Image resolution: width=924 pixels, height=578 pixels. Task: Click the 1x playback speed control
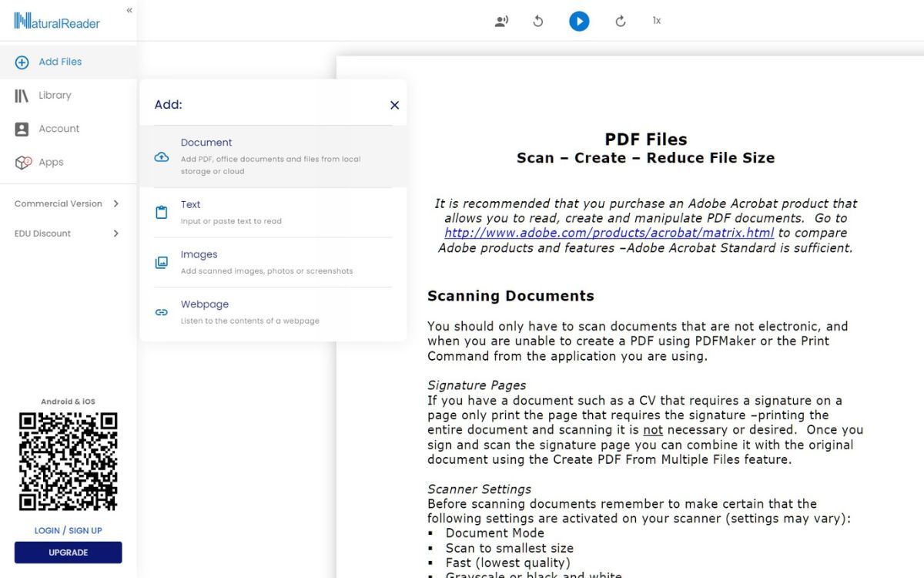657,21
